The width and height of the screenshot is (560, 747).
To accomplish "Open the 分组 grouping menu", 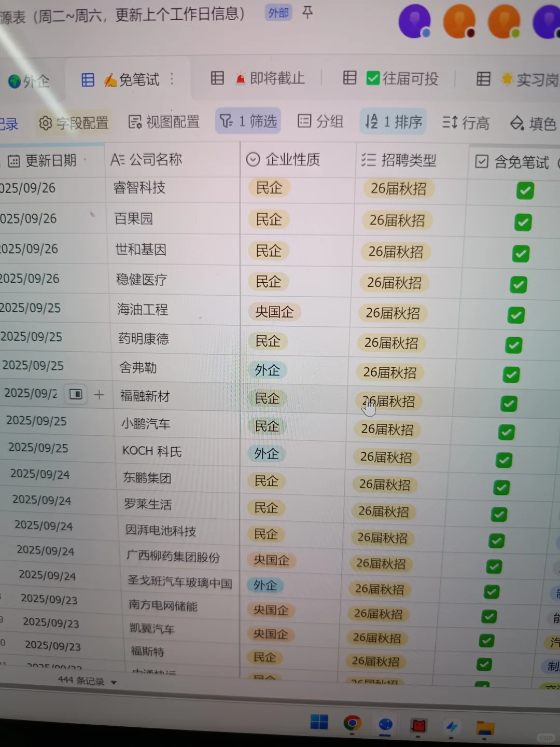I will [320, 121].
